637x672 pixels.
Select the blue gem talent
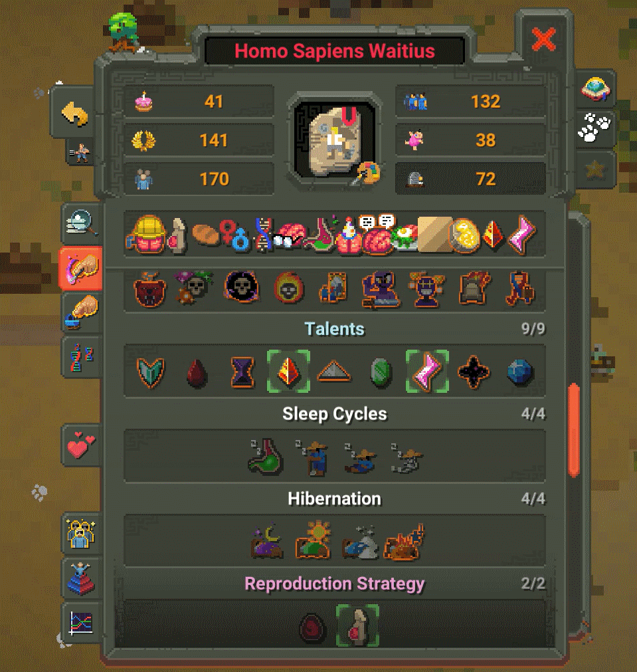[519, 372]
